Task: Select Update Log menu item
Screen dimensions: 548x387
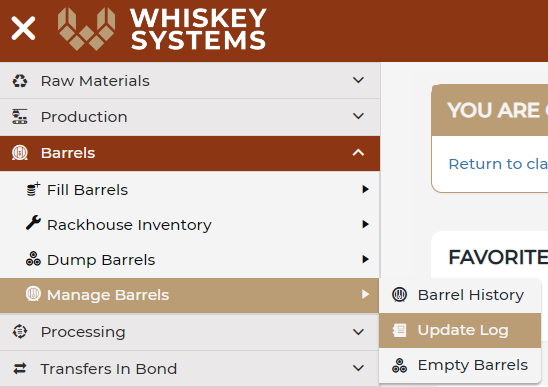Action: [x=460, y=330]
